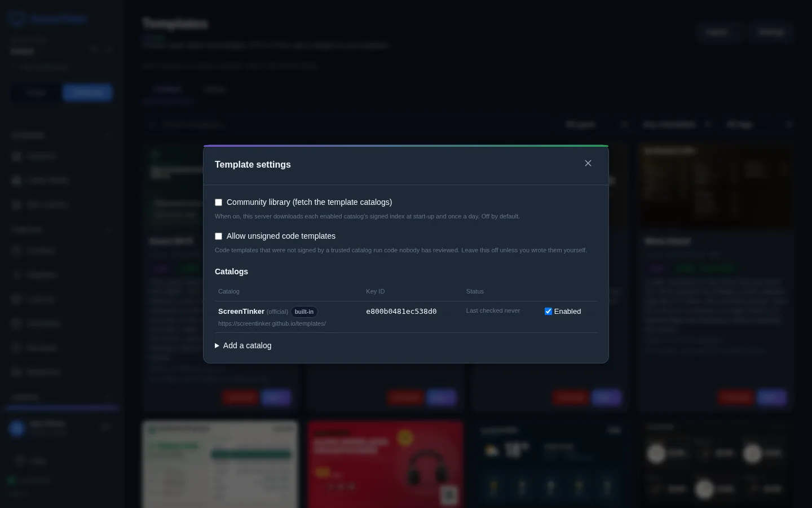Click the Add a catalog disclosure triangle
Screen dimensions: 812x508
coord(217,345)
